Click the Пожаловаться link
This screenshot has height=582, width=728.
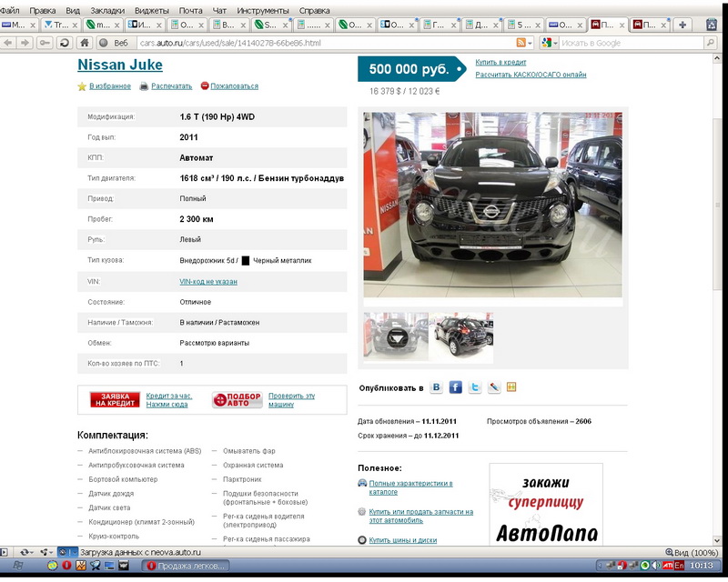(234, 86)
